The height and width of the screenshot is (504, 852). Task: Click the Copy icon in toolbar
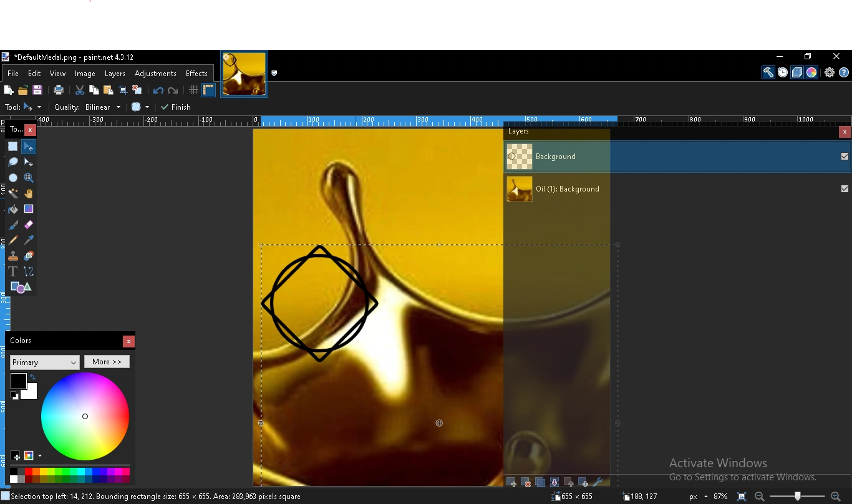[x=94, y=90]
